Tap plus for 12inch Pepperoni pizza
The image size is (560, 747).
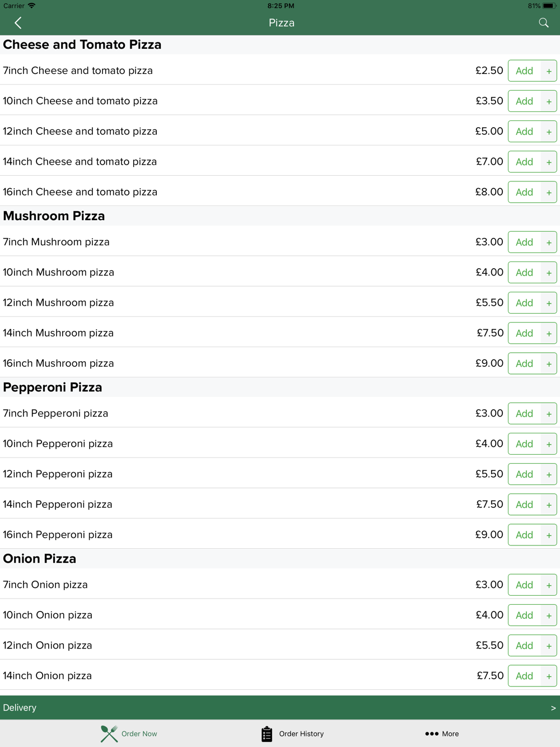549,474
